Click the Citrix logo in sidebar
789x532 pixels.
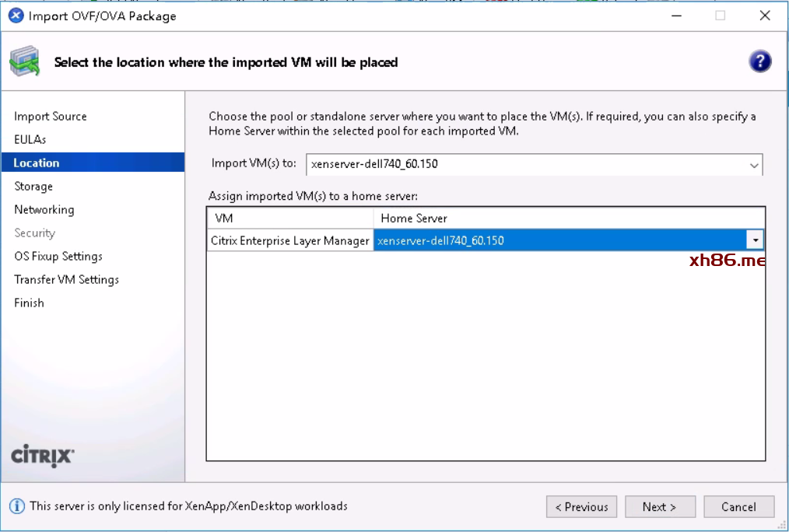43,456
